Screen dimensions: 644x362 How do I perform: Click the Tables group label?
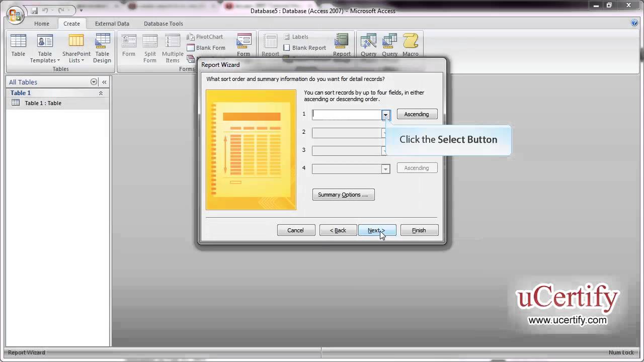coord(60,69)
